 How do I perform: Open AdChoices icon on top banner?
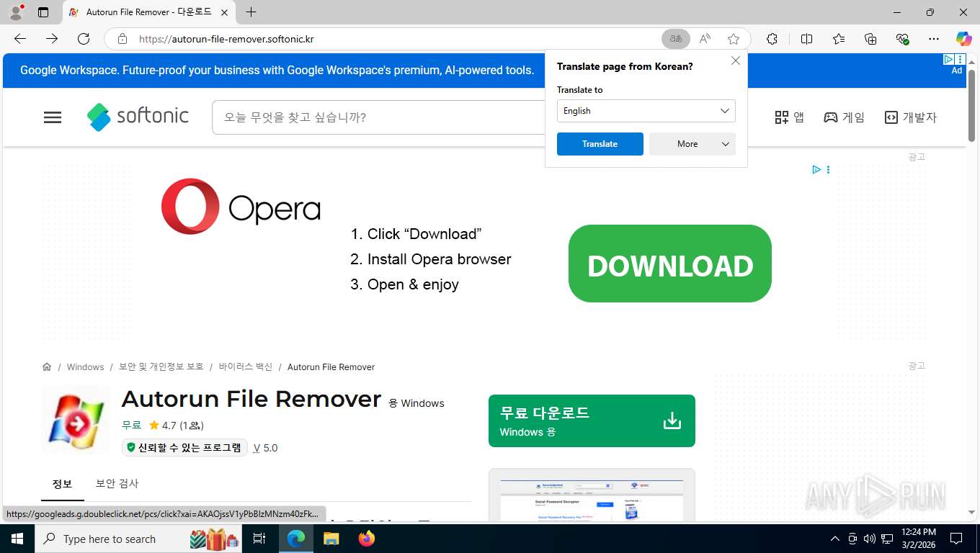click(x=948, y=59)
